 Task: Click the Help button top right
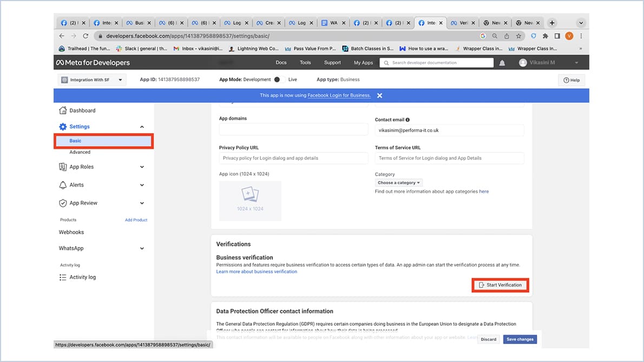(571, 80)
